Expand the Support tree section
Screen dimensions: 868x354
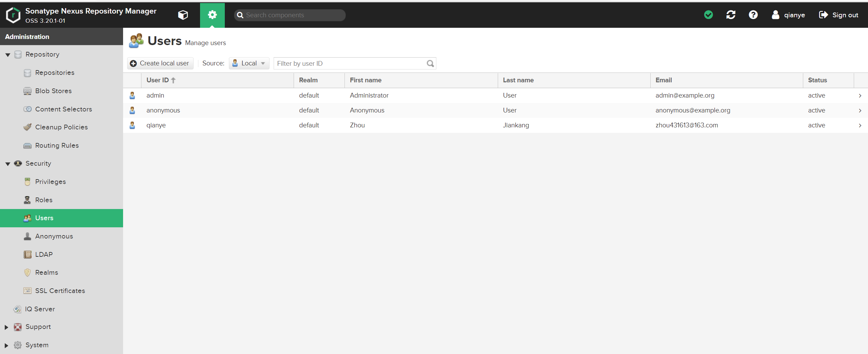coord(6,327)
